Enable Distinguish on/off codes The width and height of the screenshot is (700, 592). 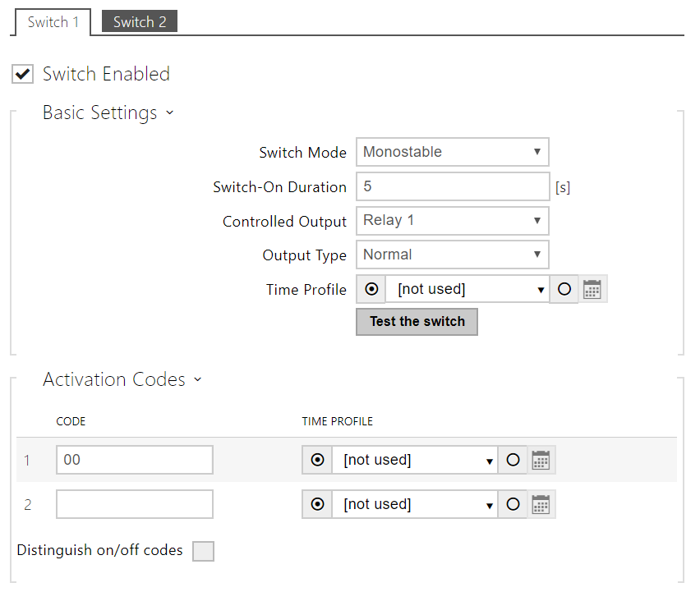coord(203,551)
